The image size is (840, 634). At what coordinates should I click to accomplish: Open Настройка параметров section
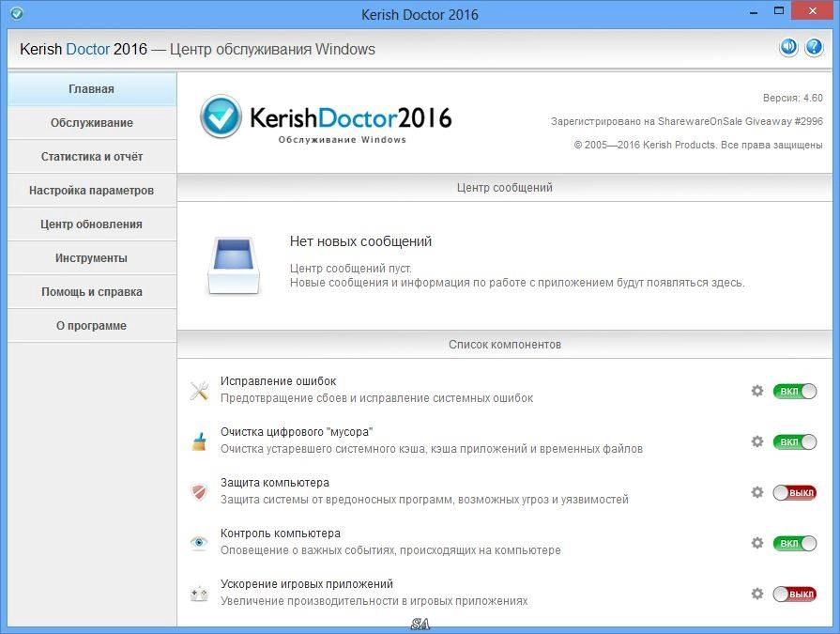pos(92,191)
